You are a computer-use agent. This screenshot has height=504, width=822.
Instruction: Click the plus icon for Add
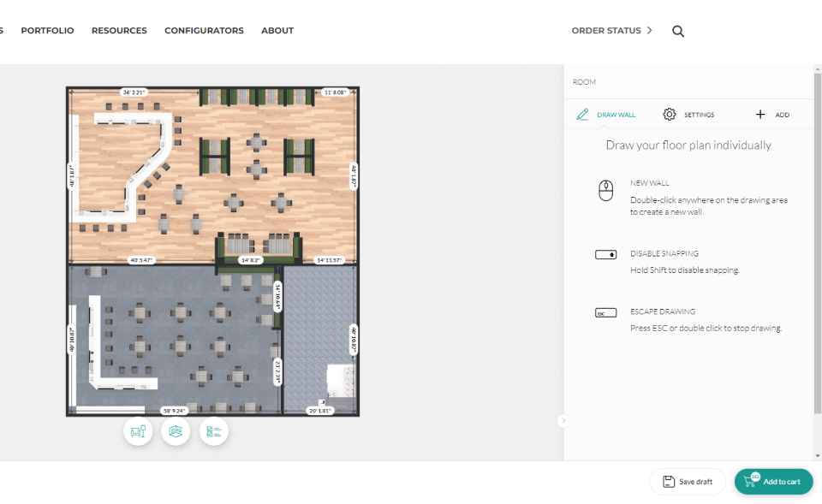point(759,115)
